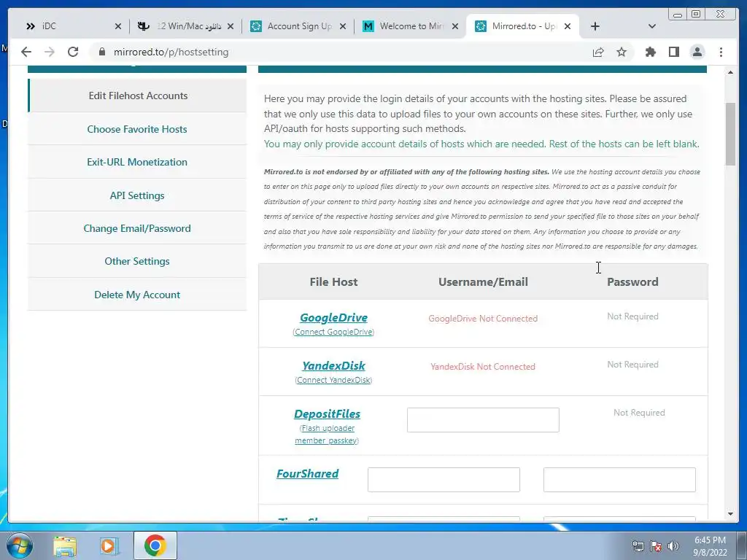Click the network tray icon
747x560 pixels.
coord(638,546)
